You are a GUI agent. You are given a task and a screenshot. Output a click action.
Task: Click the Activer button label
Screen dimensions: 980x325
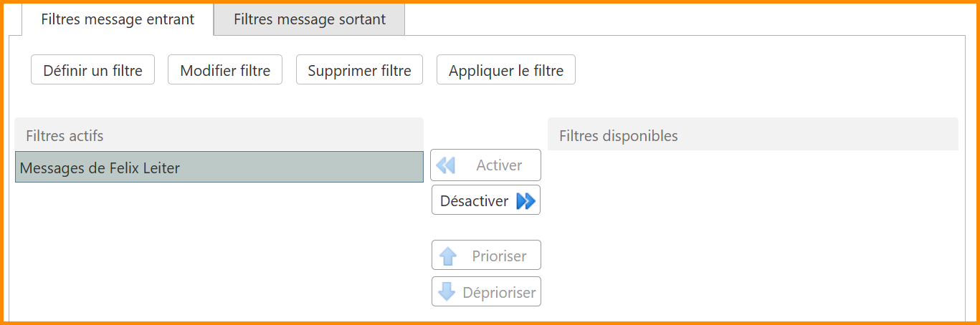point(499,165)
